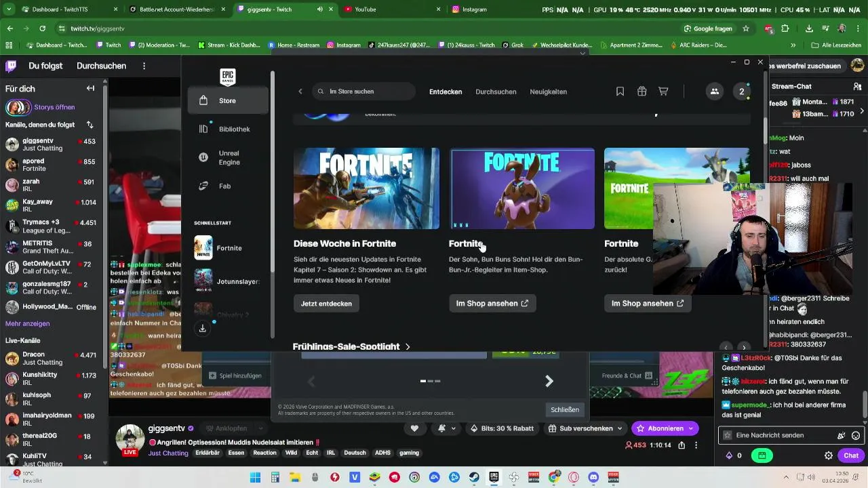Spiel hinzufügen in Steam window

235,375
